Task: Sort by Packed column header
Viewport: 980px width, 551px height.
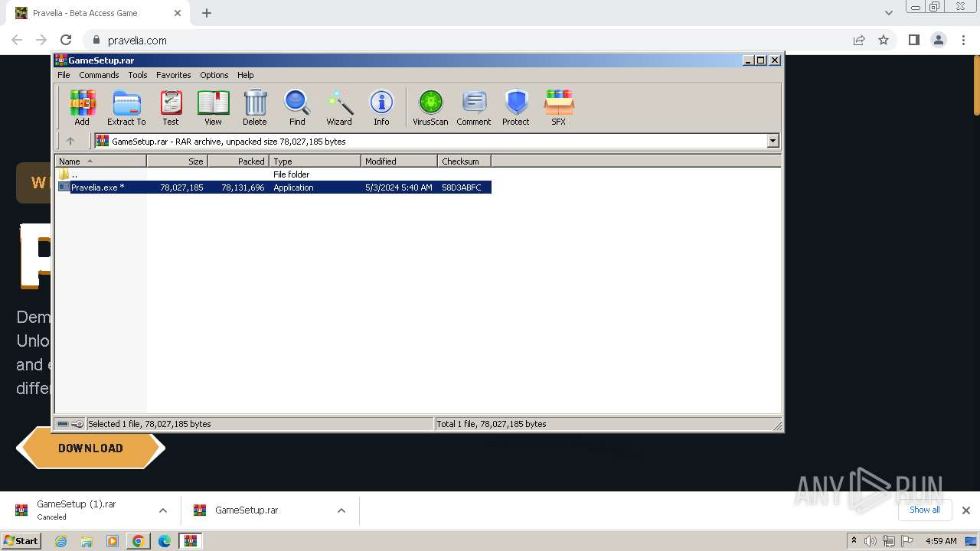Action: coord(238,161)
